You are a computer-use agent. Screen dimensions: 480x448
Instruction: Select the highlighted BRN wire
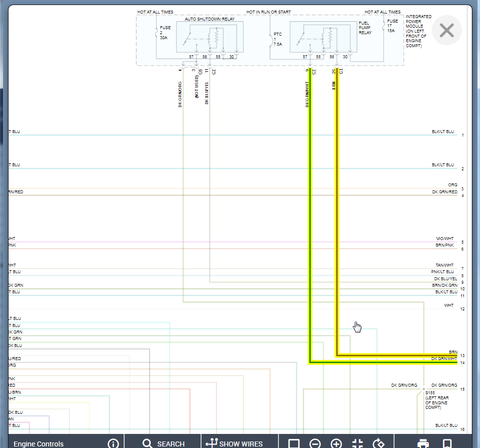click(x=337, y=214)
